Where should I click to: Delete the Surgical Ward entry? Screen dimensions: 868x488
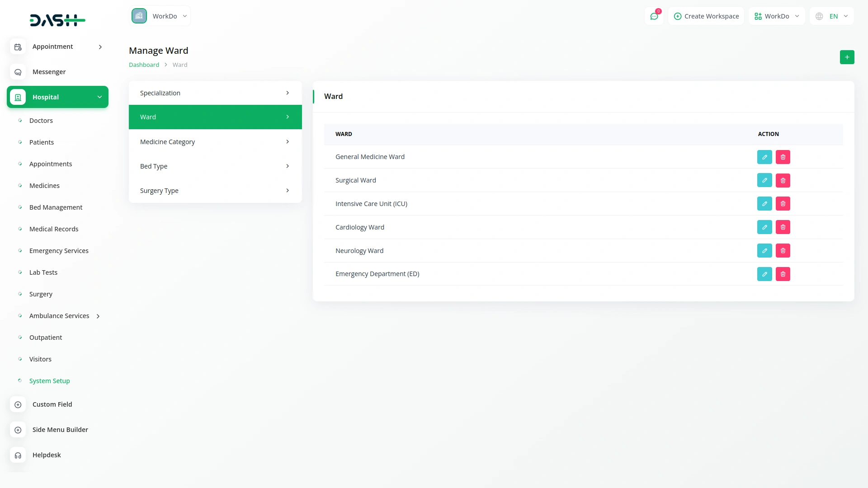783,180
